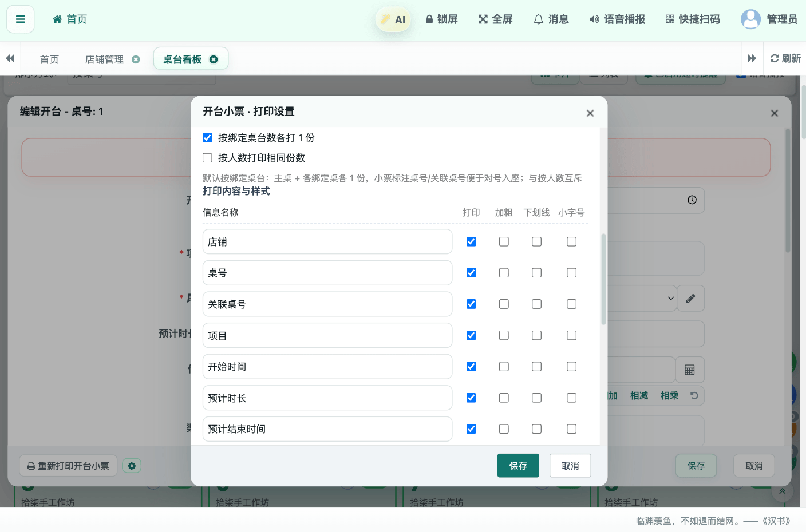Click 重新打印开台小票 button

[x=68, y=466]
